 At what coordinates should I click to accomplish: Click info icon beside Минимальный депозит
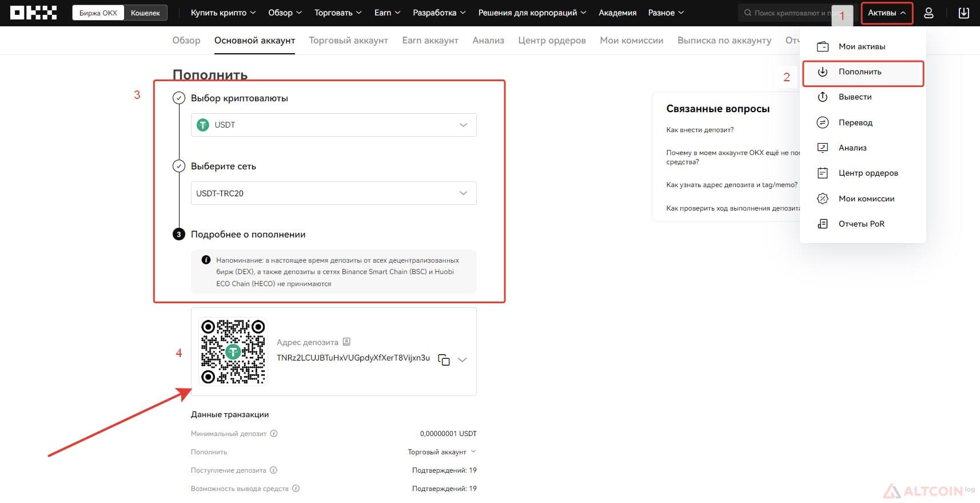(x=274, y=433)
